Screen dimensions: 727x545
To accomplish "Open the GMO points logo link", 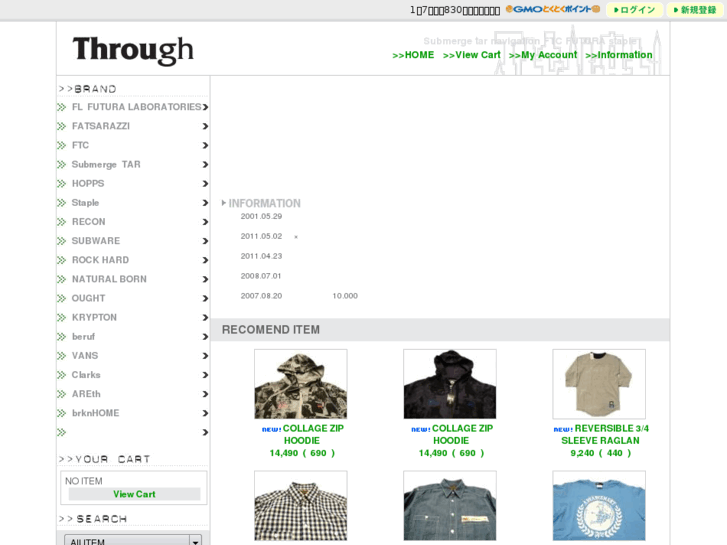I will coord(553,9).
